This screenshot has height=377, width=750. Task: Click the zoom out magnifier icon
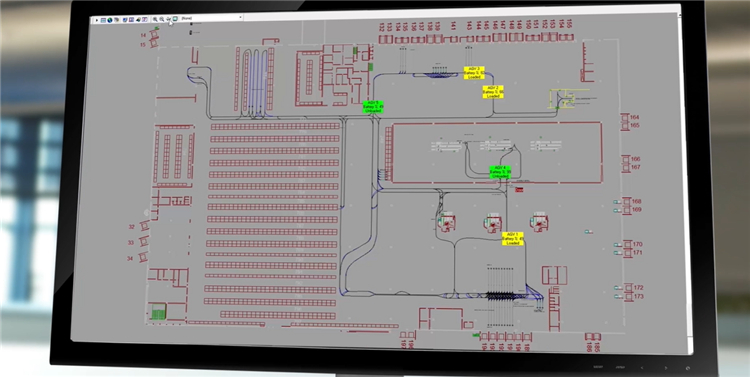[x=162, y=19]
